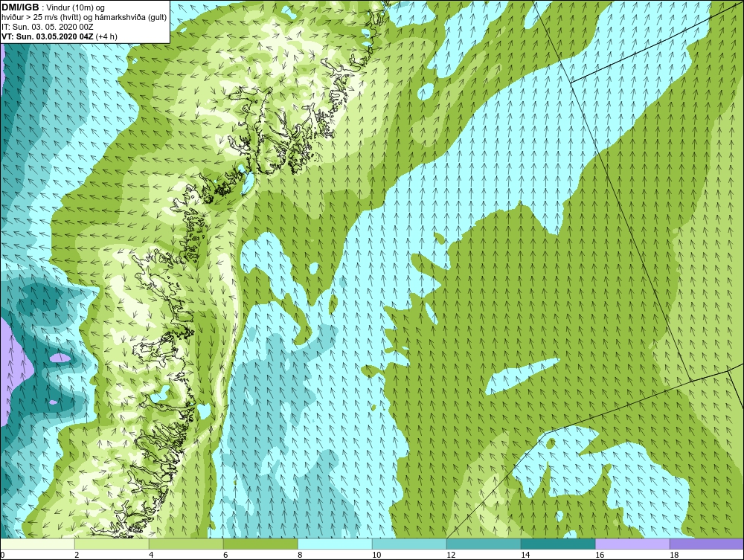Viewport: 744px width, 560px height.
Task: Click legend scale number 14
Action: 525,555
